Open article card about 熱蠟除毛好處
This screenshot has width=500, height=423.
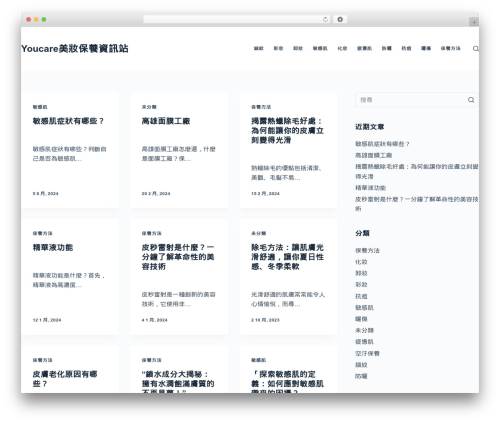coord(287,130)
